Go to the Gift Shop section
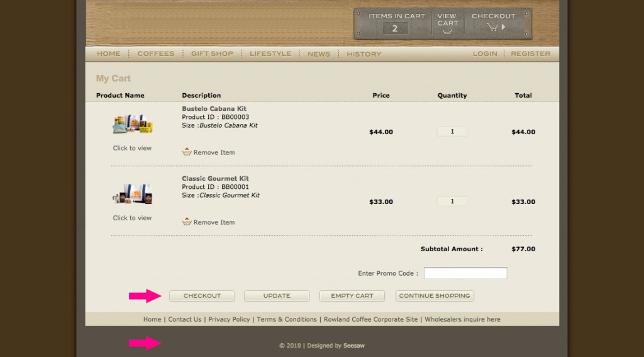 coord(212,54)
